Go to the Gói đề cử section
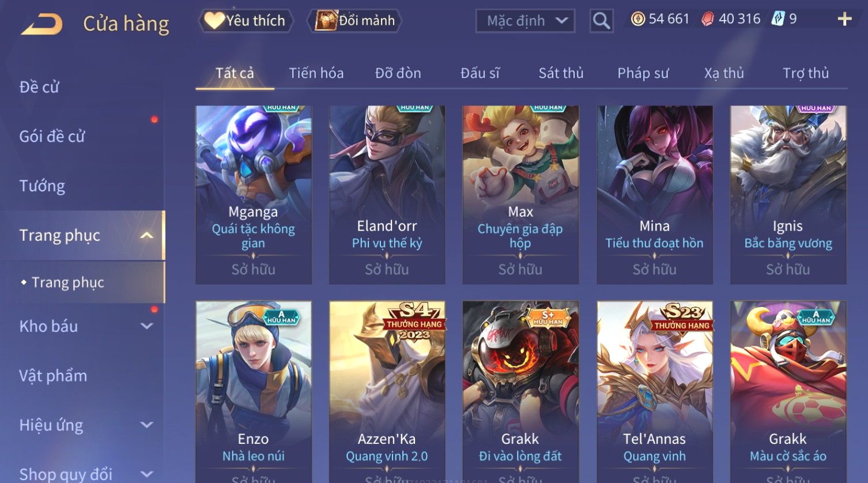 [52, 137]
